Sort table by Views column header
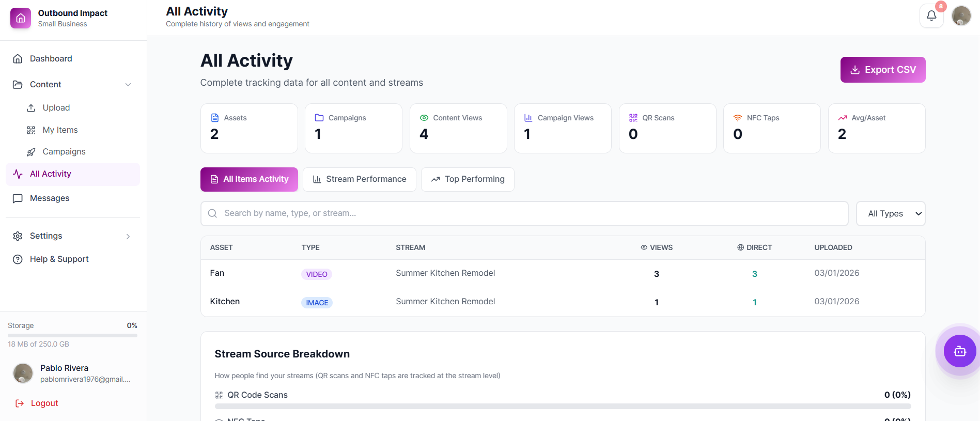The width and height of the screenshot is (980, 421). 657,248
